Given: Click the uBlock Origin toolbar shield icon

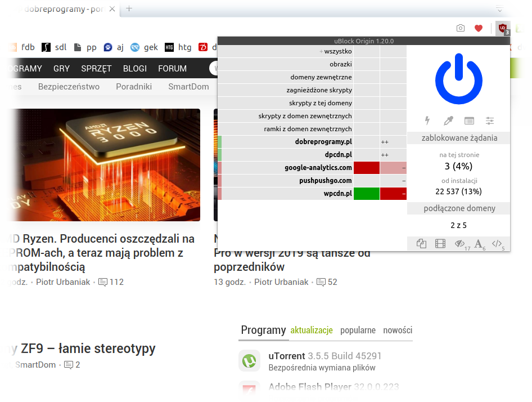Looking at the screenshot, I should pos(503,28).
